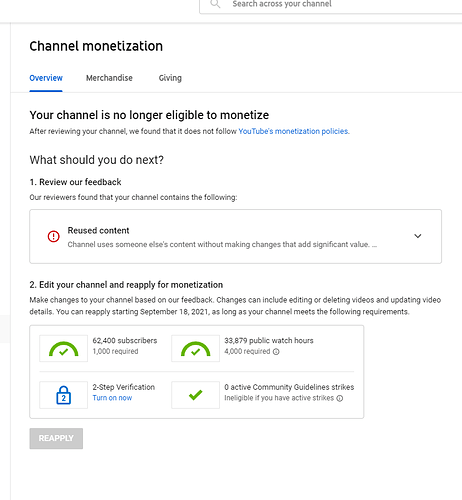Open the Merchandise tab

(x=109, y=78)
